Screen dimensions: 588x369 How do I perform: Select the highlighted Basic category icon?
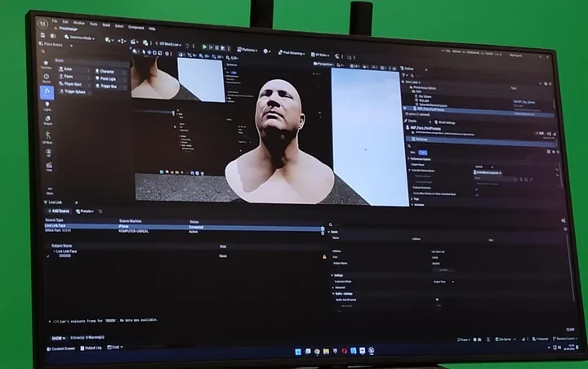coord(47,92)
